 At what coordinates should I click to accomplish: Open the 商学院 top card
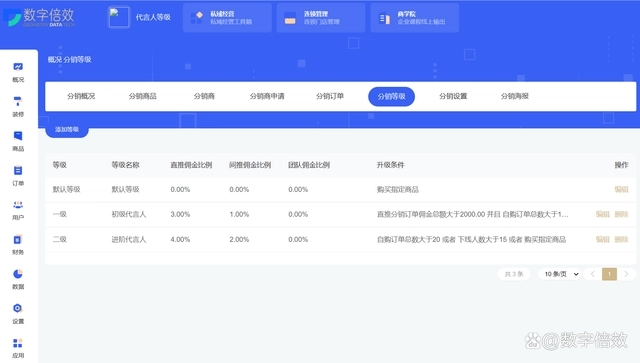pyautogui.click(x=415, y=18)
